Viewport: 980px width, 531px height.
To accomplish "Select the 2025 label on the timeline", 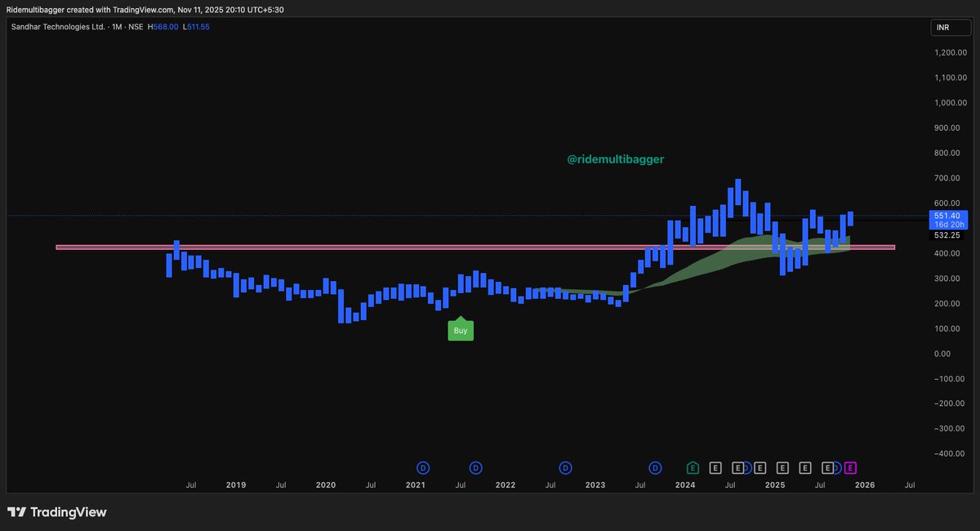I will (774, 484).
